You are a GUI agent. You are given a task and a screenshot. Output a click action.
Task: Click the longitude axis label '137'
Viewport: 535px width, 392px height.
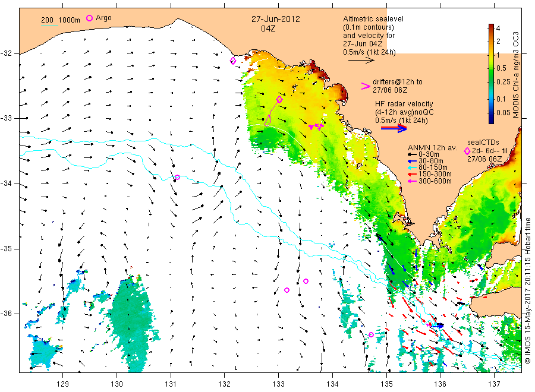tap(494, 384)
